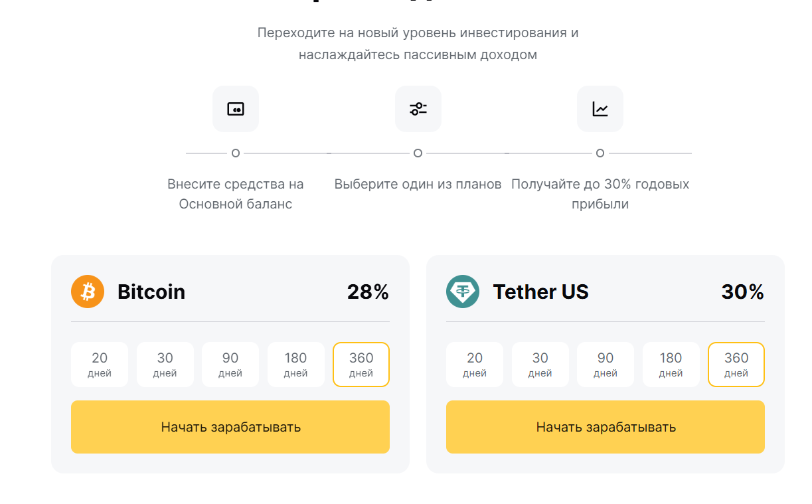The width and height of the screenshot is (812, 504).
Task: Click the plan selection sliders icon
Action: tap(418, 109)
